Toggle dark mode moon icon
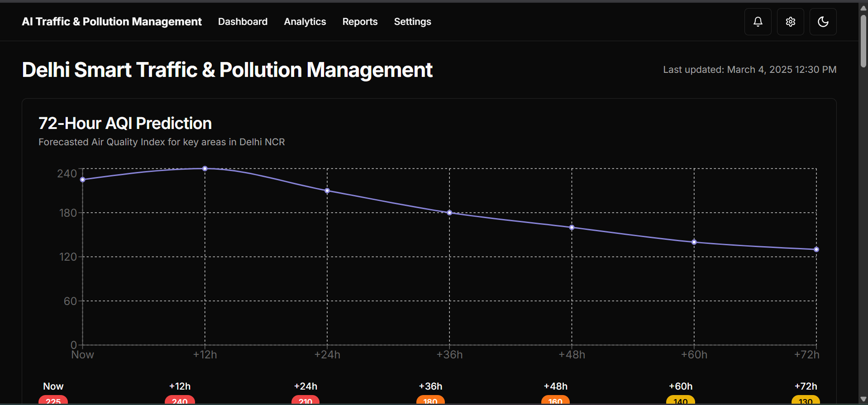The height and width of the screenshot is (405, 868). [x=823, y=22]
